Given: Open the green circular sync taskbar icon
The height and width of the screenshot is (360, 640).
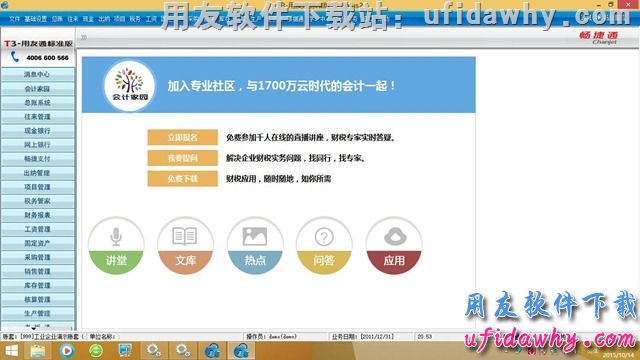Looking at the screenshot, I should tap(96, 351).
